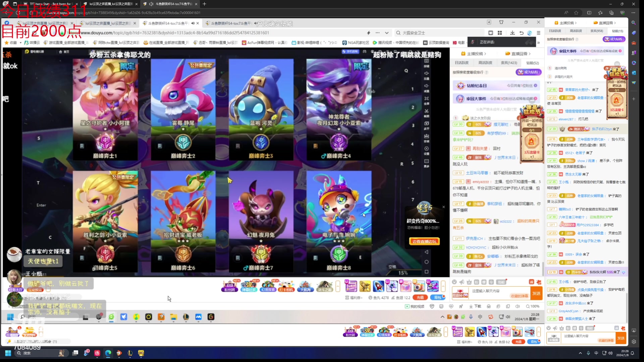The image size is (644, 362).
Task: Toggle microphone in Windows system tray
Action: (588, 353)
